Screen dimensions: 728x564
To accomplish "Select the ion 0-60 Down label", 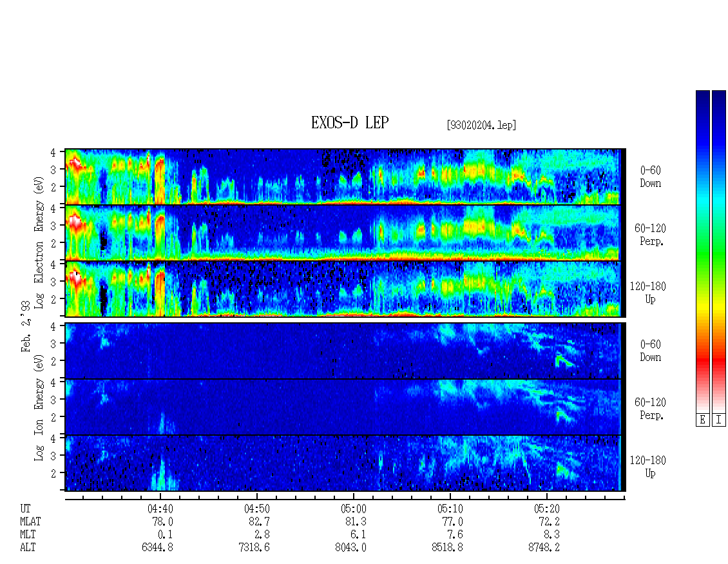I will [650, 351].
